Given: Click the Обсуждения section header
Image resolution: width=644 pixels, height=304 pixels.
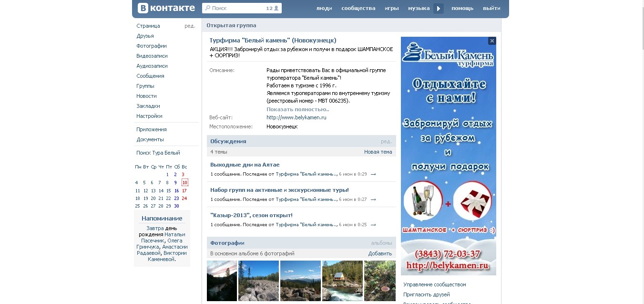Looking at the screenshot, I should tap(228, 141).
